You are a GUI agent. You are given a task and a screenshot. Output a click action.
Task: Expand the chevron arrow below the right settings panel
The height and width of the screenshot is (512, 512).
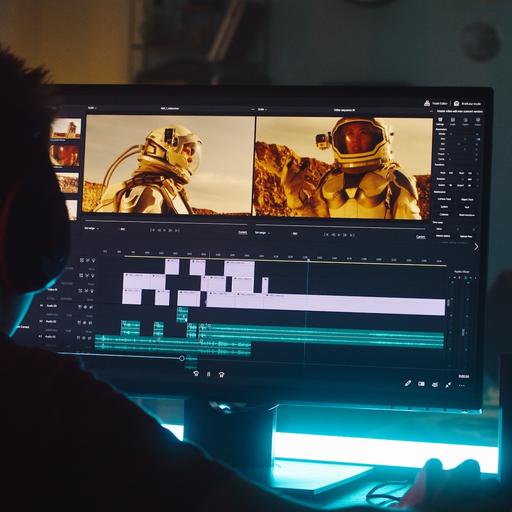[476, 247]
